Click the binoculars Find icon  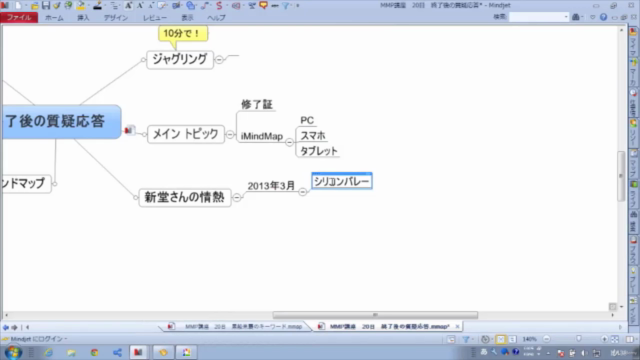pos(576,17)
